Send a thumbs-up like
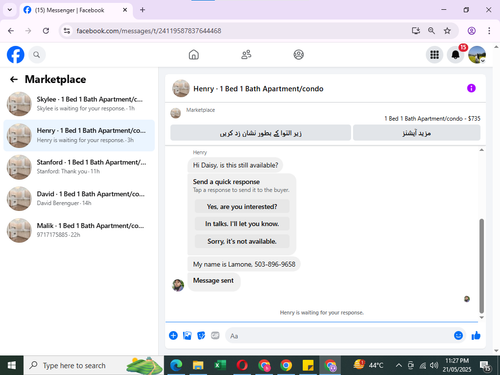The width and height of the screenshot is (500, 375). (476, 335)
